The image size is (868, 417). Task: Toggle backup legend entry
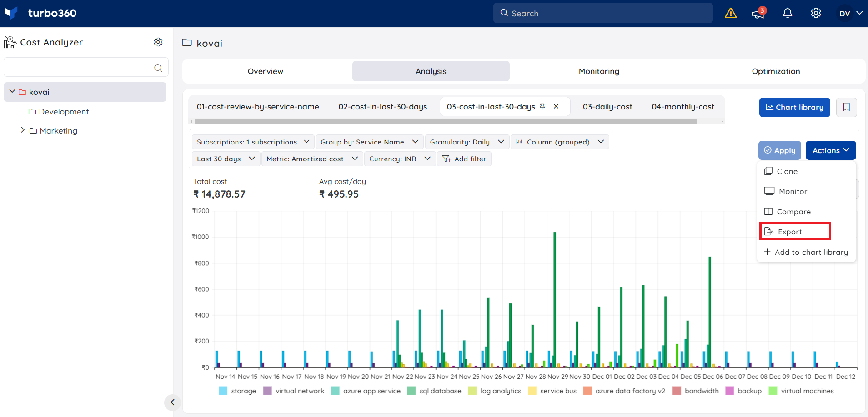click(743, 391)
